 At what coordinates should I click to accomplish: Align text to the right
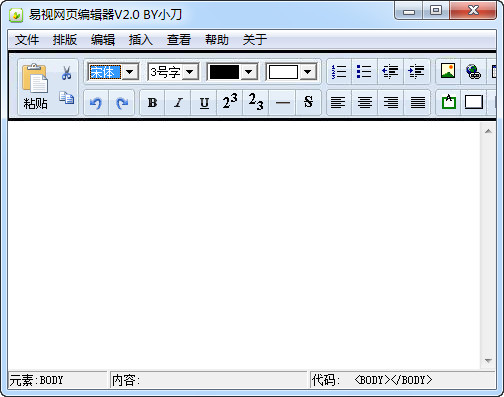(390, 103)
